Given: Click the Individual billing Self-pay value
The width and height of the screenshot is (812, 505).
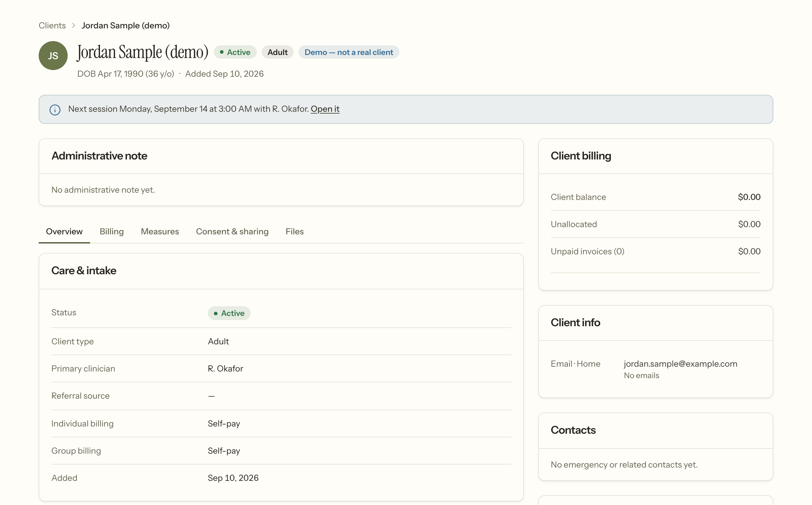Looking at the screenshot, I should pyautogui.click(x=224, y=423).
